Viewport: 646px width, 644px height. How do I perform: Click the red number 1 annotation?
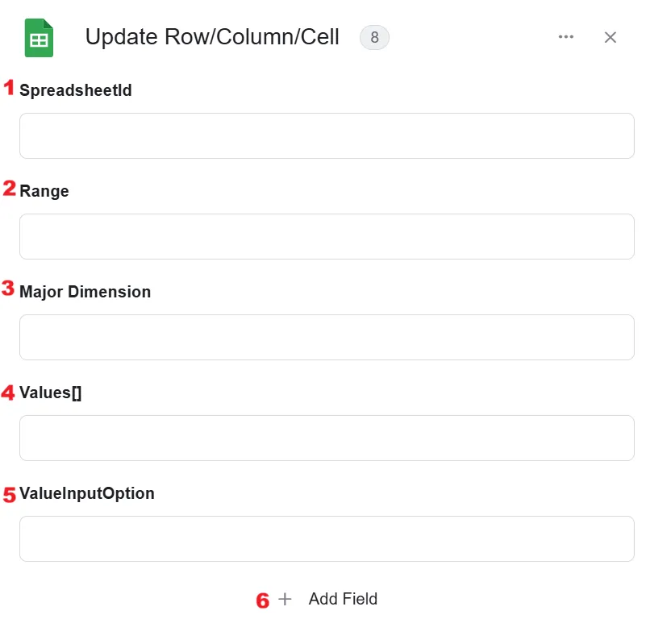click(x=9, y=87)
